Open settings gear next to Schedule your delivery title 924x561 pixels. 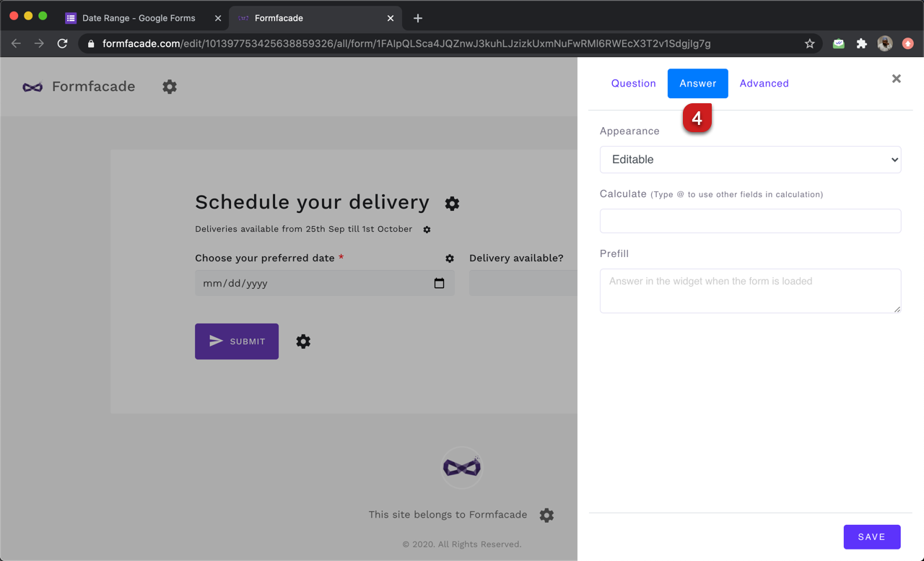click(452, 204)
